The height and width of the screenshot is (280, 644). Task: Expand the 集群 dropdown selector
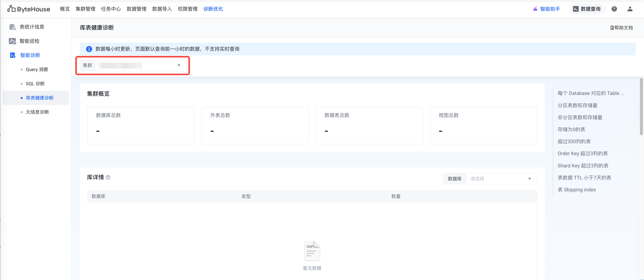tap(179, 65)
